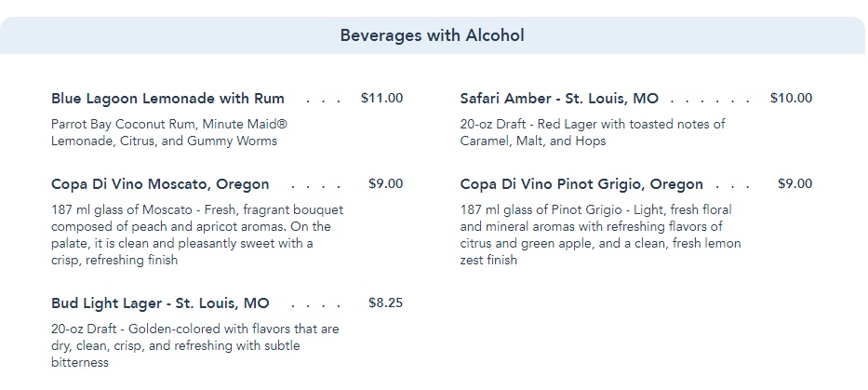Image resolution: width=868 pixels, height=390 pixels.
Task: Click the $9.00 price for Pinot Grigio
Action: (795, 183)
